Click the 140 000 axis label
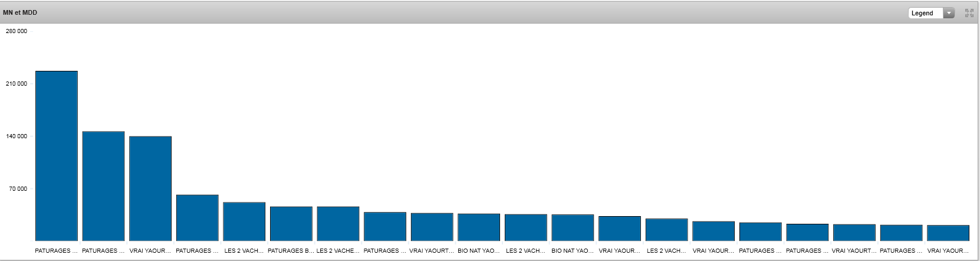980x261 pixels. pos(17,136)
